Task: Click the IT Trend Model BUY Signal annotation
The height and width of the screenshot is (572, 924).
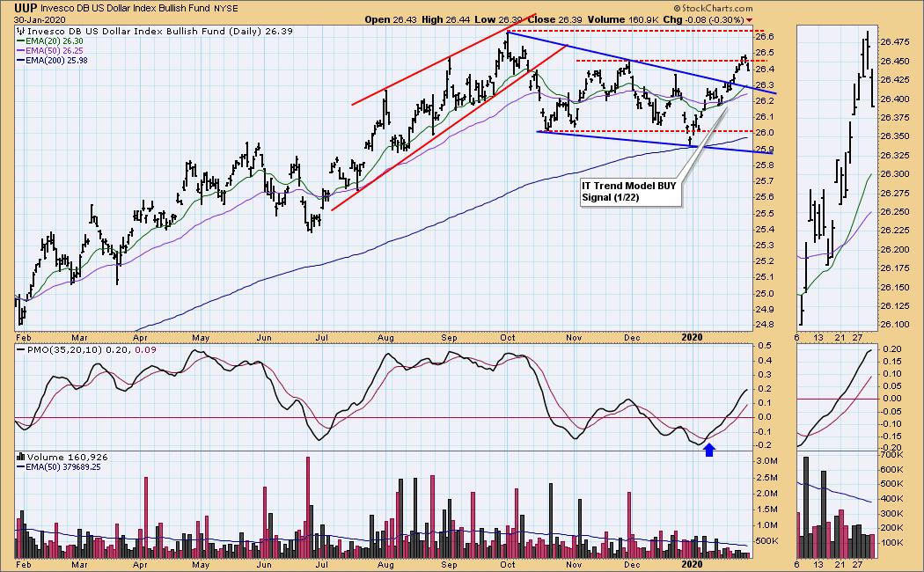Action: (x=629, y=192)
